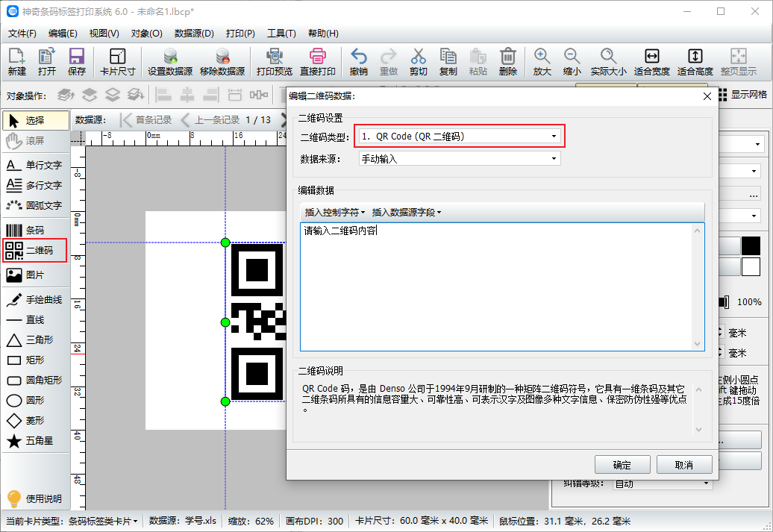773x532 pixels.
Task: Open the 对象(O) menu
Action: 147,34
